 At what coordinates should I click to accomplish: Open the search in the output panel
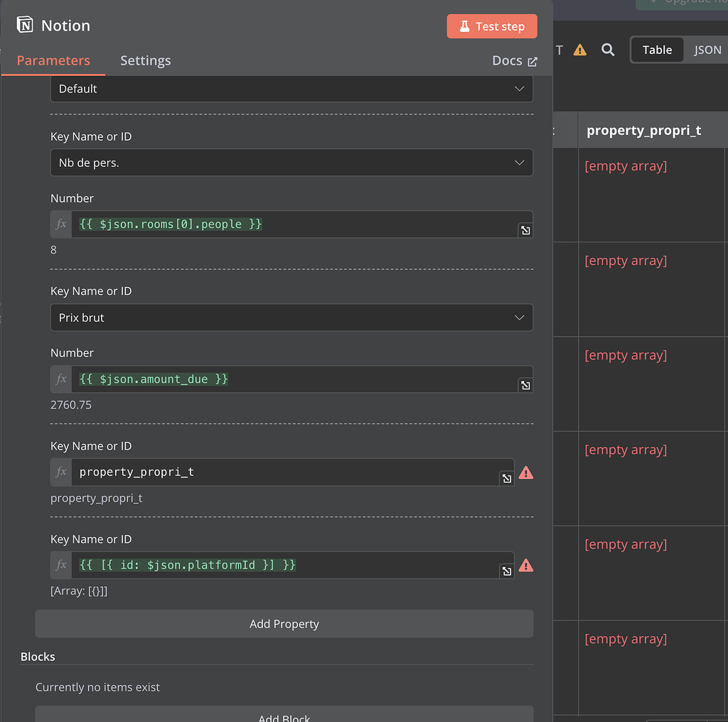coord(608,50)
